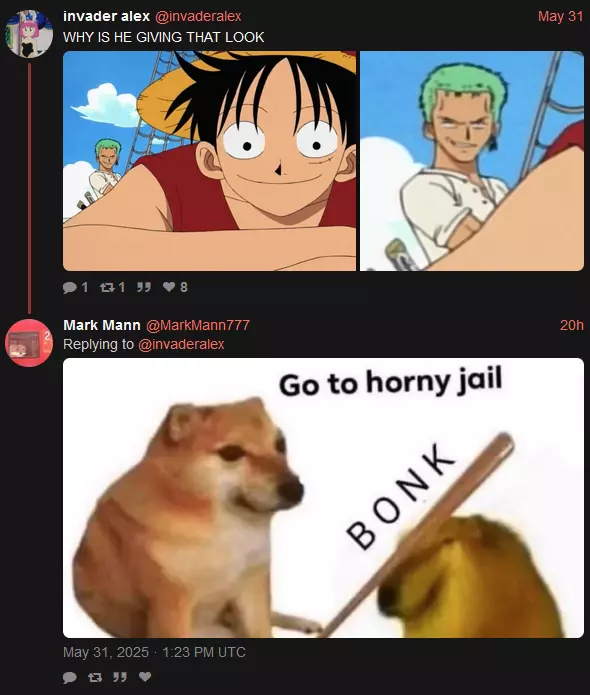Open the Go to horny jail meme image

tap(323, 498)
